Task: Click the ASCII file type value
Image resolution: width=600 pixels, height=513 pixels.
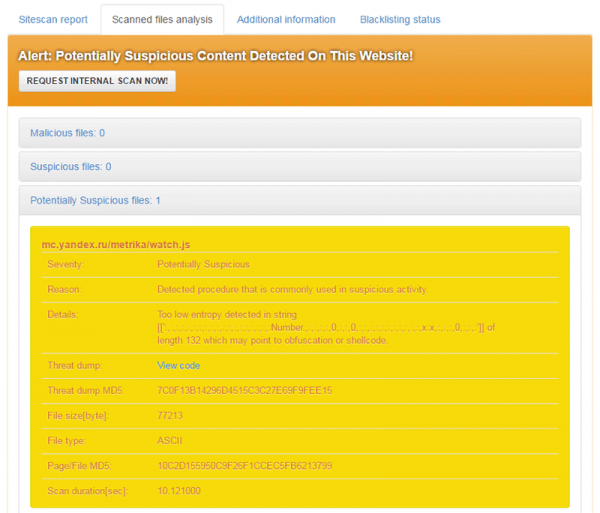Action: pos(170,441)
